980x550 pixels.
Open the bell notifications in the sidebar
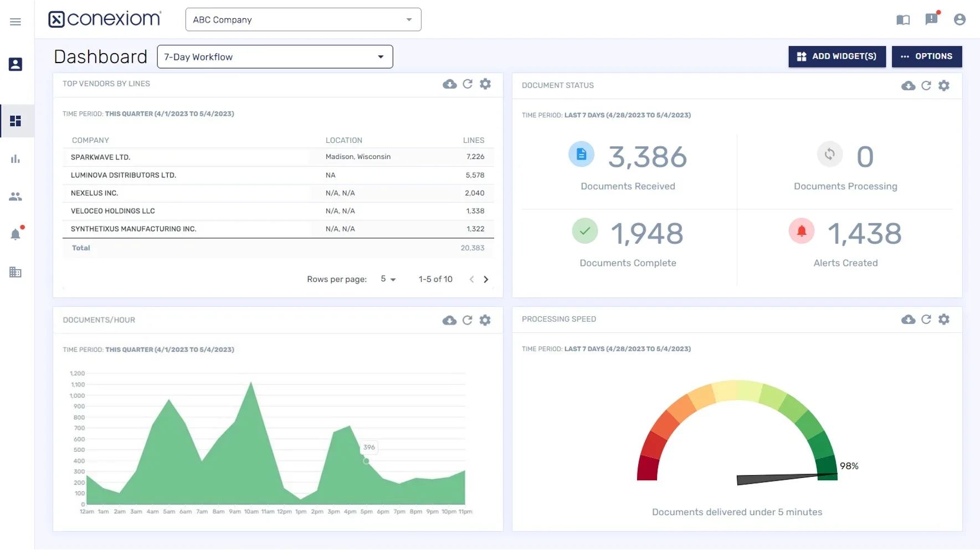16,234
